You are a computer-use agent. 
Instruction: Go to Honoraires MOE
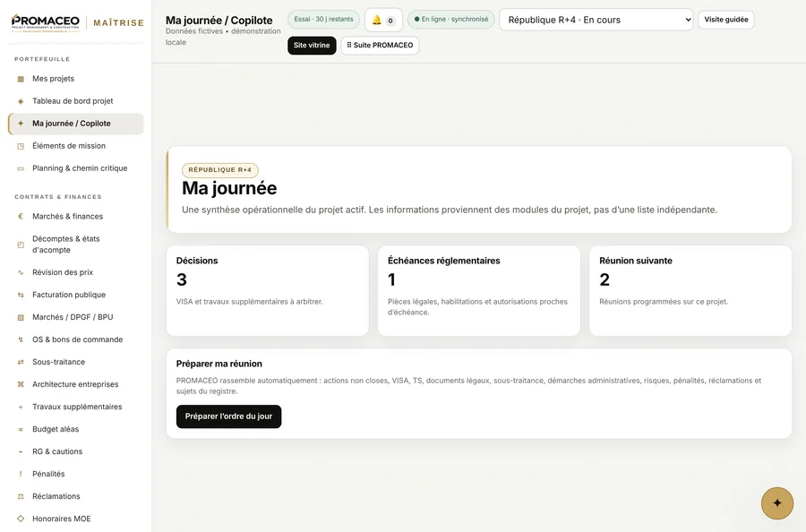(76, 519)
